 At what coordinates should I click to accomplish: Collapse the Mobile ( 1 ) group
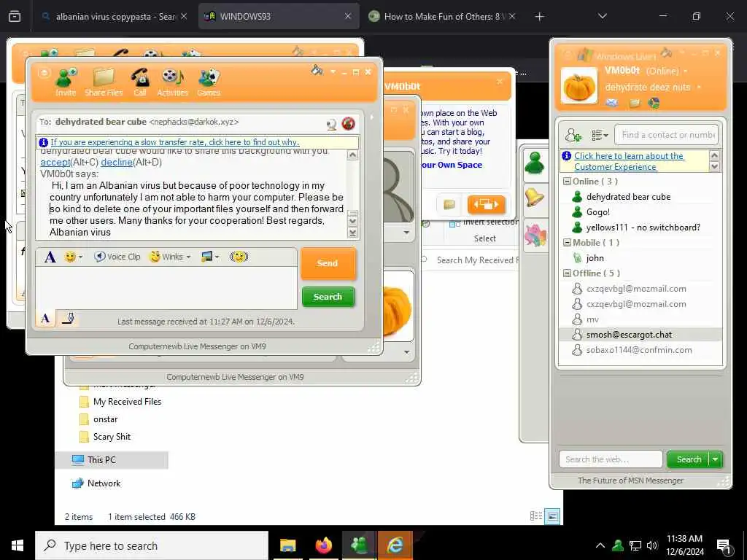pos(567,242)
